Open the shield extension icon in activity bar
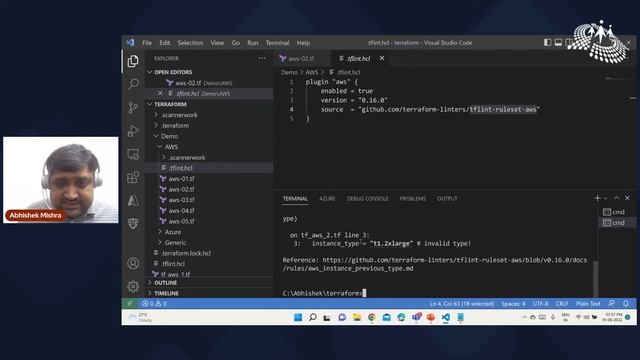This screenshot has height=360, width=640. click(133, 223)
